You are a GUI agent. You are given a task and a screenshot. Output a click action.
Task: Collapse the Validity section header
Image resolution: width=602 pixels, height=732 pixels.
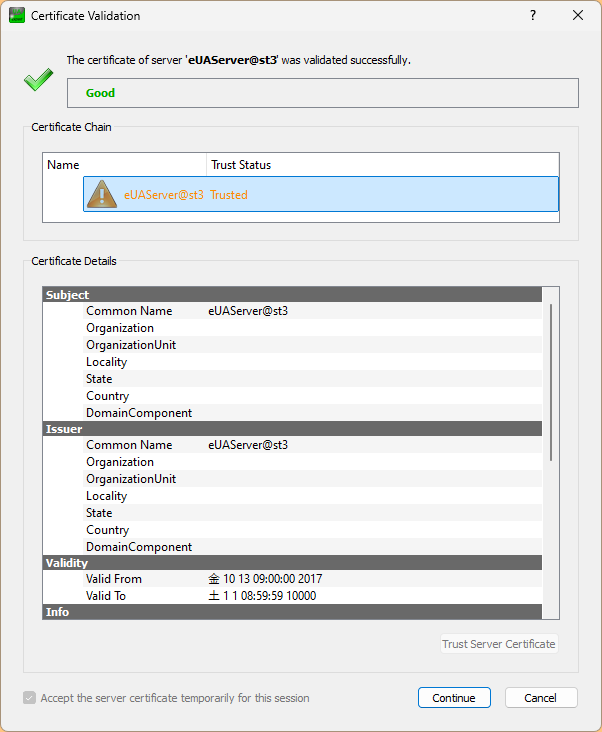(x=67, y=563)
